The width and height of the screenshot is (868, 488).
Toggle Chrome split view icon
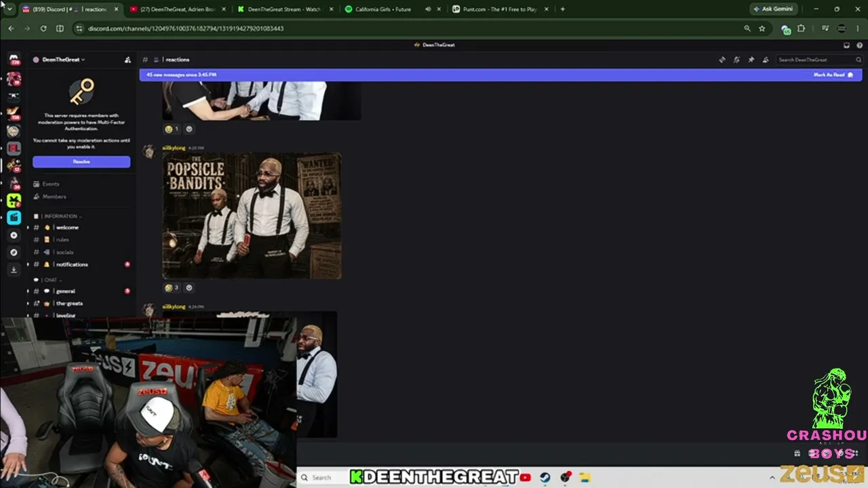pyautogui.click(x=60, y=28)
